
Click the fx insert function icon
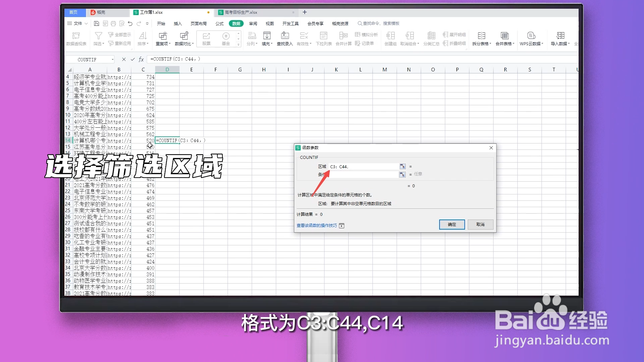click(x=141, y=59)
